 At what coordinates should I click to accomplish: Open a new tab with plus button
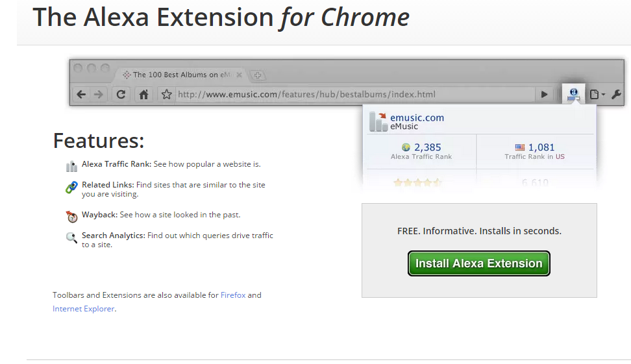(x=257, y=75)
